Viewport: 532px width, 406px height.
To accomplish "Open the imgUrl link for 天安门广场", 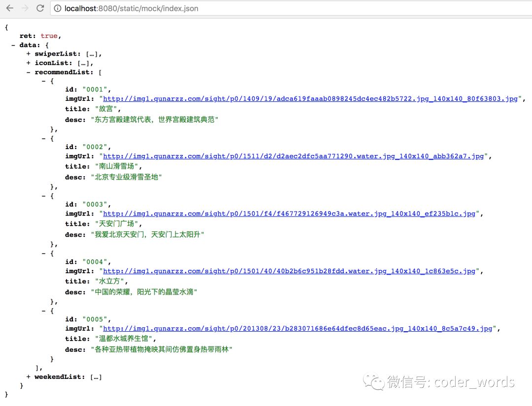I will tap(289, 214).
